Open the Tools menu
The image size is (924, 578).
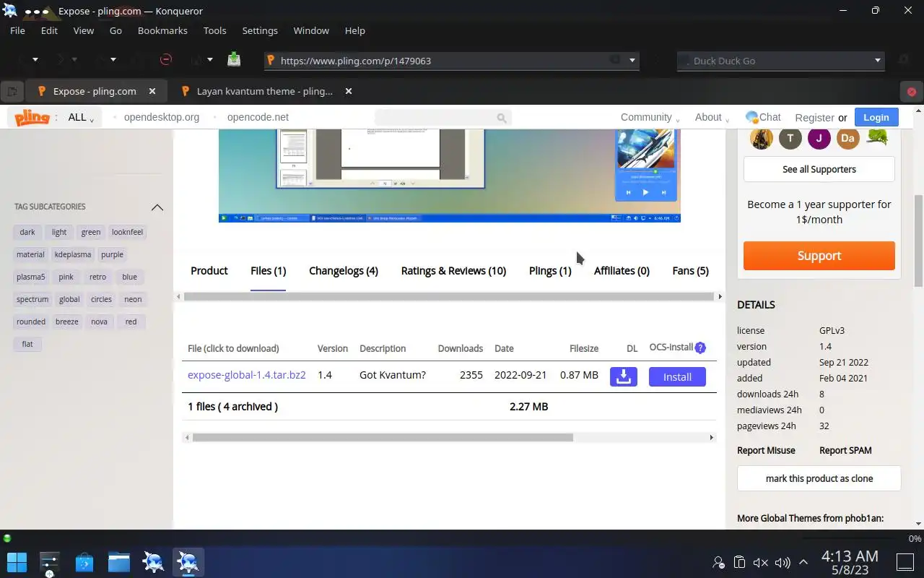coord(214,30)
